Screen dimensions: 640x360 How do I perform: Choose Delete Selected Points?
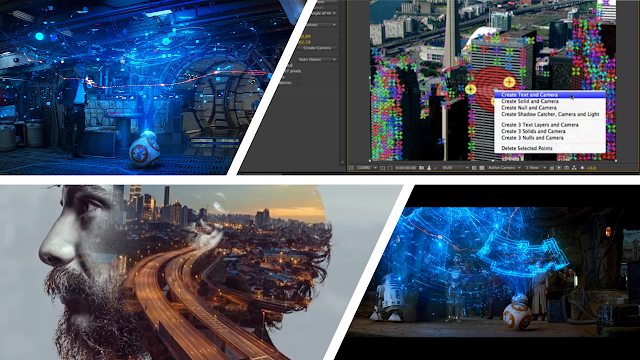[549, 148]
